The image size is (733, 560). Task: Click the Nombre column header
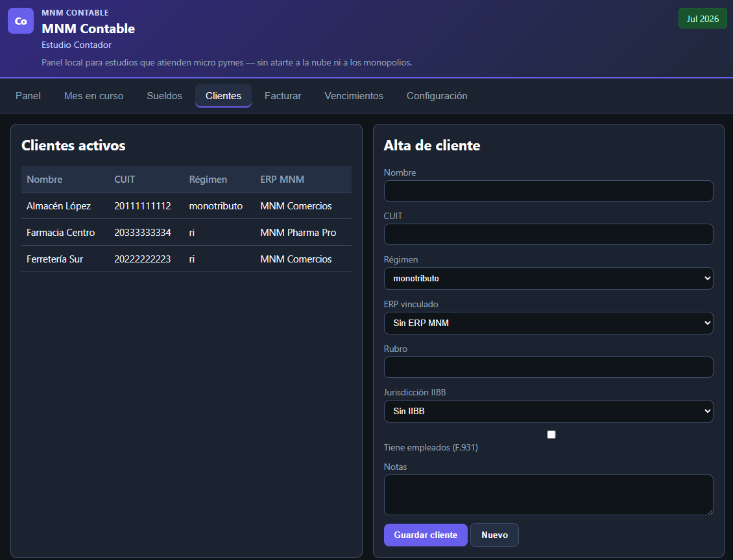(x=44, y=180)
